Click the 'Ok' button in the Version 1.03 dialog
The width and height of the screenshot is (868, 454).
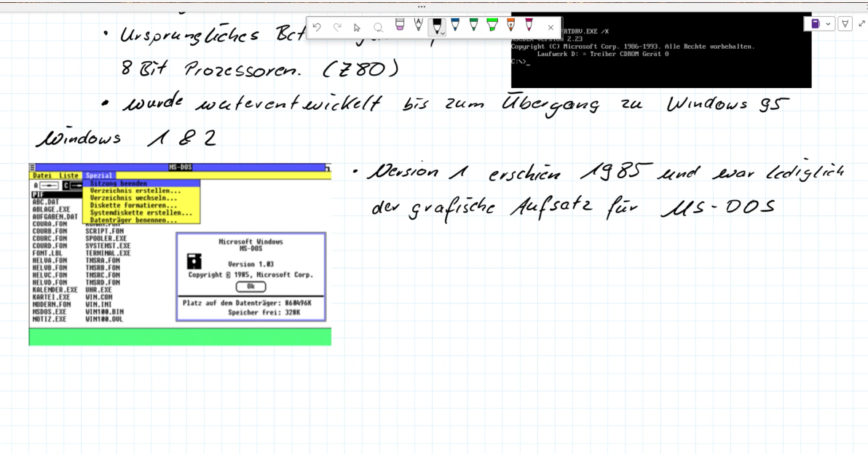coord(250,287)
